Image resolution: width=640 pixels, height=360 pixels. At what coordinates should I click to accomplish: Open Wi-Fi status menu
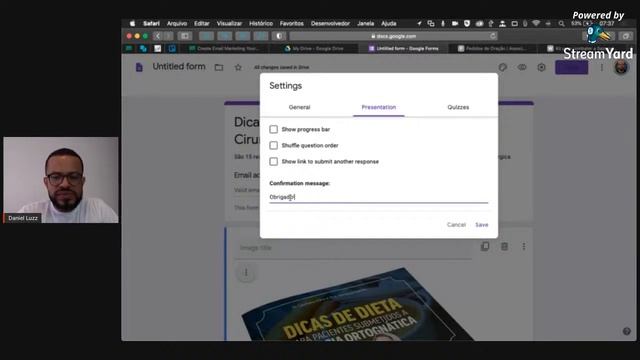click(536, 24)
